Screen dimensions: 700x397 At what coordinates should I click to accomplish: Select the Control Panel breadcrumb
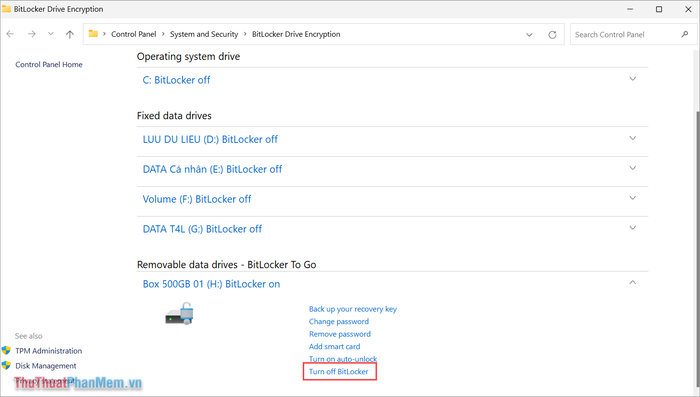(x=133, y=34)
